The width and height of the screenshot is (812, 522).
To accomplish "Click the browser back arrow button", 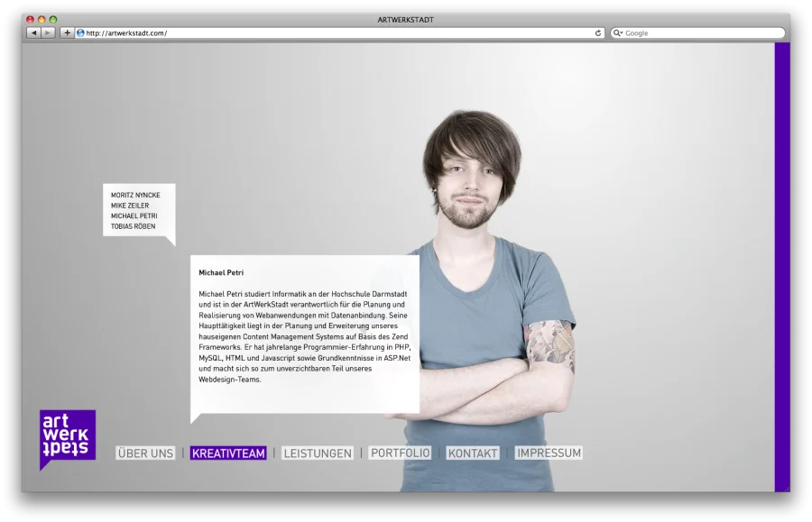I will [33, 32].
